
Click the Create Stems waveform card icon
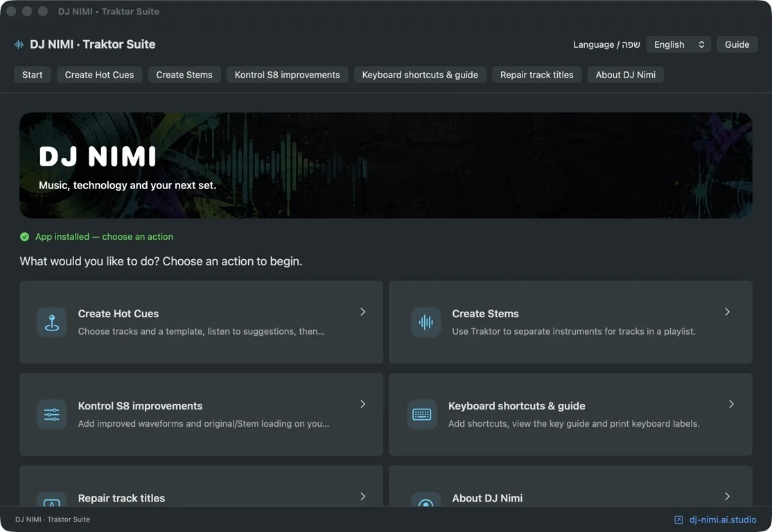point(426,322)
